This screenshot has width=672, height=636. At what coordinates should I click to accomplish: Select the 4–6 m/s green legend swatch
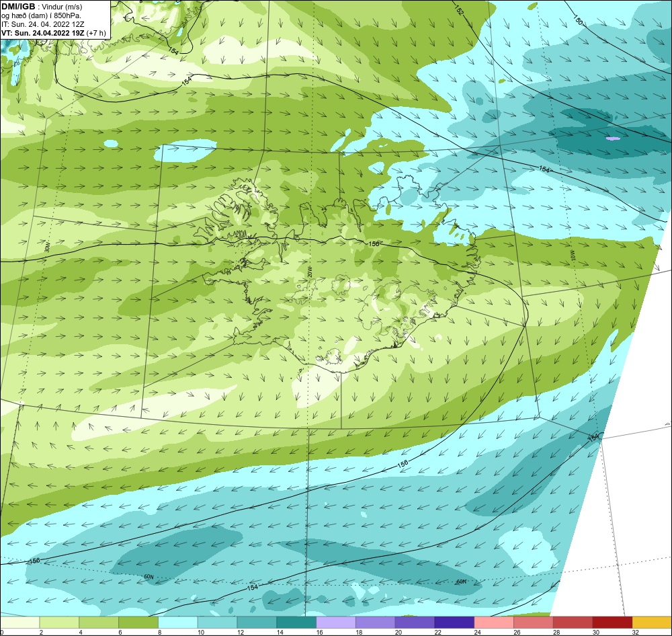pos(99,622)
